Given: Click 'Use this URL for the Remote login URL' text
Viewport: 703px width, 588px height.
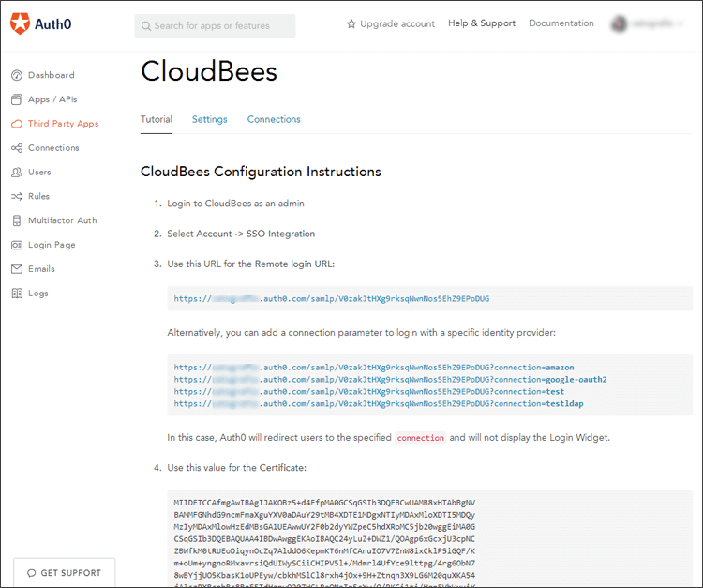Looking at the screenshot, I should [x=250, y=264].
